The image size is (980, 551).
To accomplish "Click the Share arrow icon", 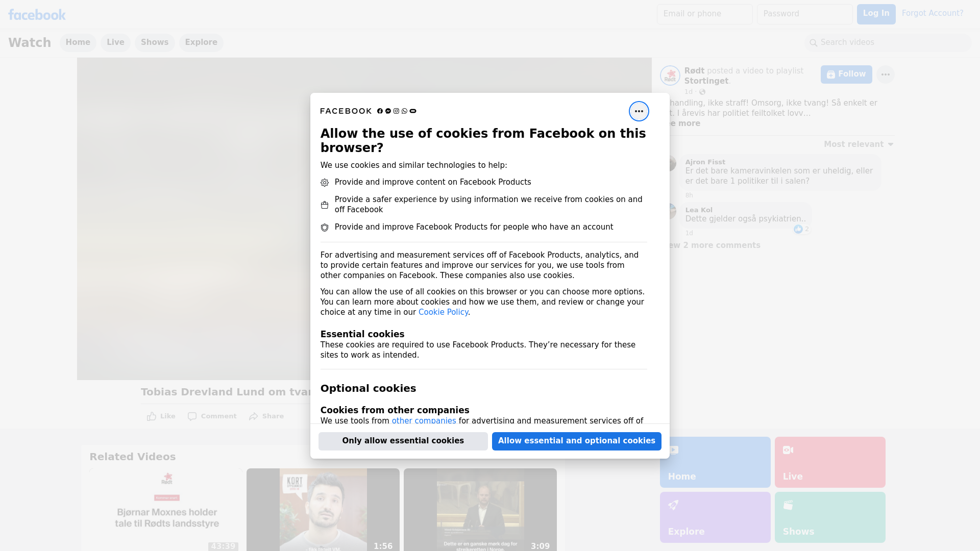I will click(254, 416).
